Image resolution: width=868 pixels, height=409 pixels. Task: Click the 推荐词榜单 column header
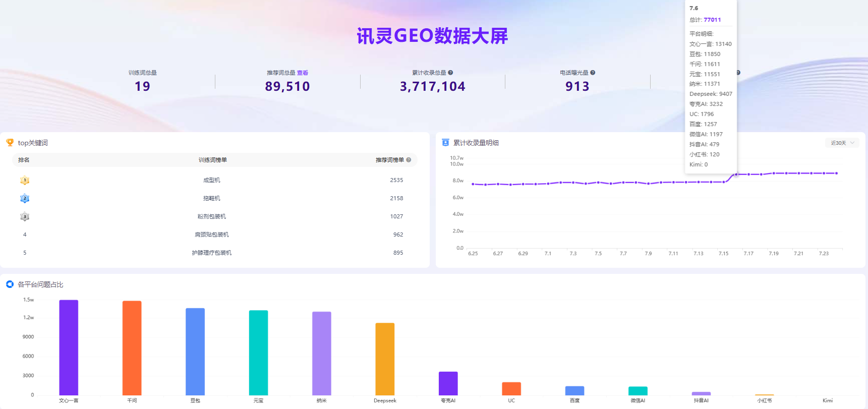click(390, 160)
